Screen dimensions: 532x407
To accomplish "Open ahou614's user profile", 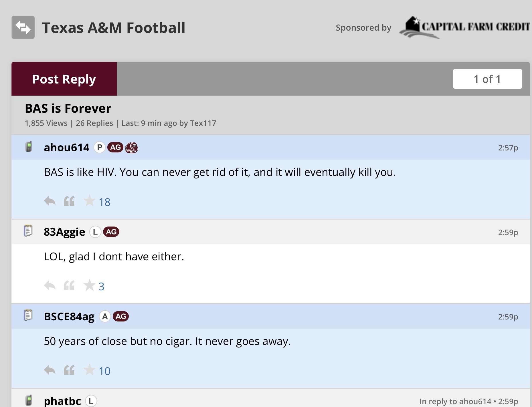I will (x=66, y=148).
